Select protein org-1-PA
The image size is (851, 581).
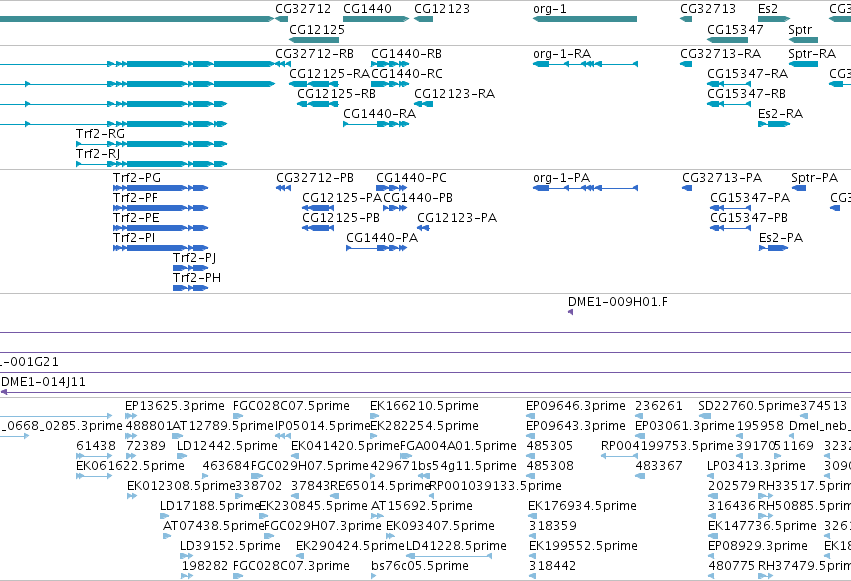pos(561,178)
